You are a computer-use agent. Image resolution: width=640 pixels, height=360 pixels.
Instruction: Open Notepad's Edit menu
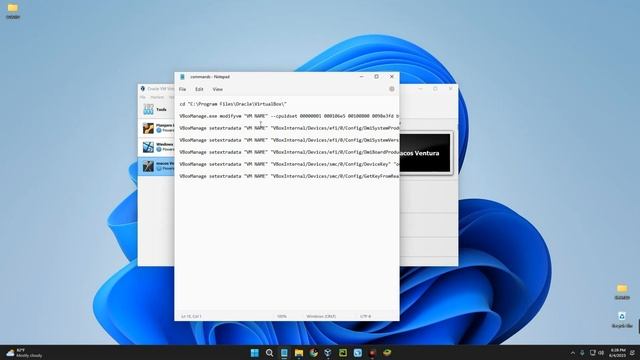click(x=199, y=89)
